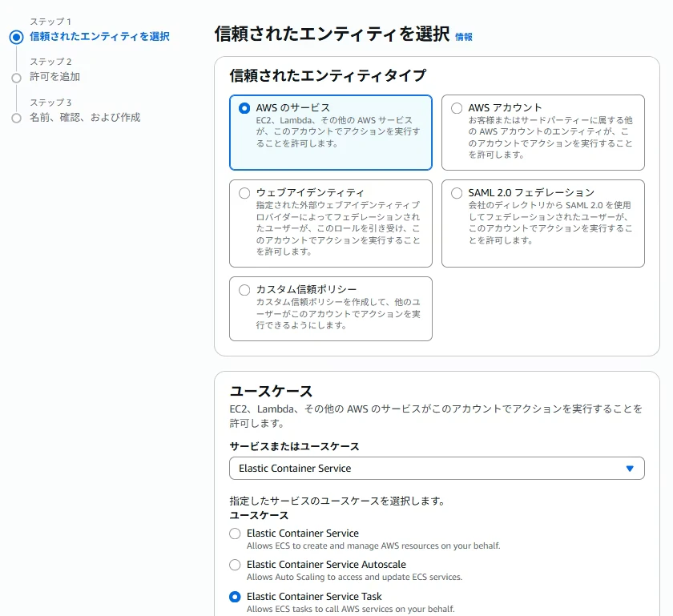Click the main page title 信頼されたエンティティを選択
This screenshot has height=616, width=673.
pos(332,34)
